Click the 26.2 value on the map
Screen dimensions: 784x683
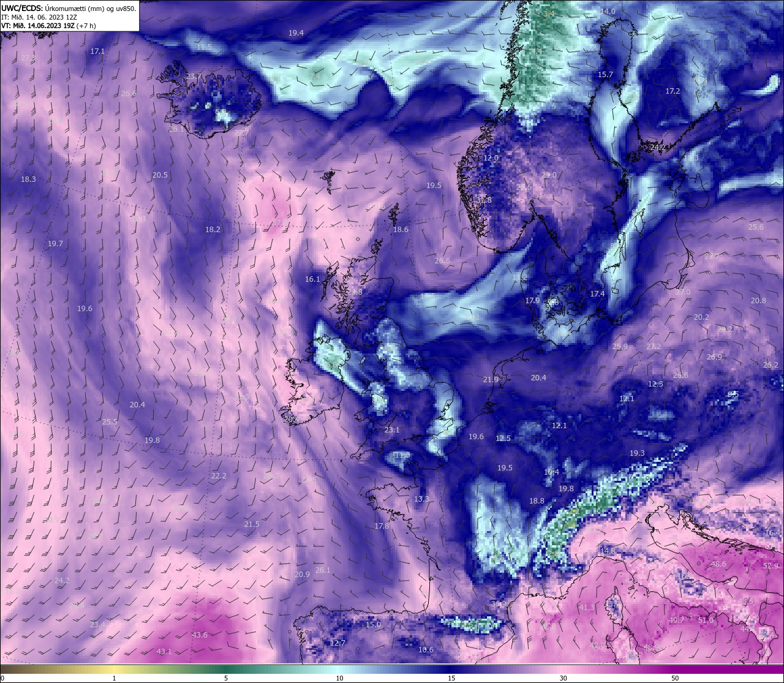pos(771,365)
